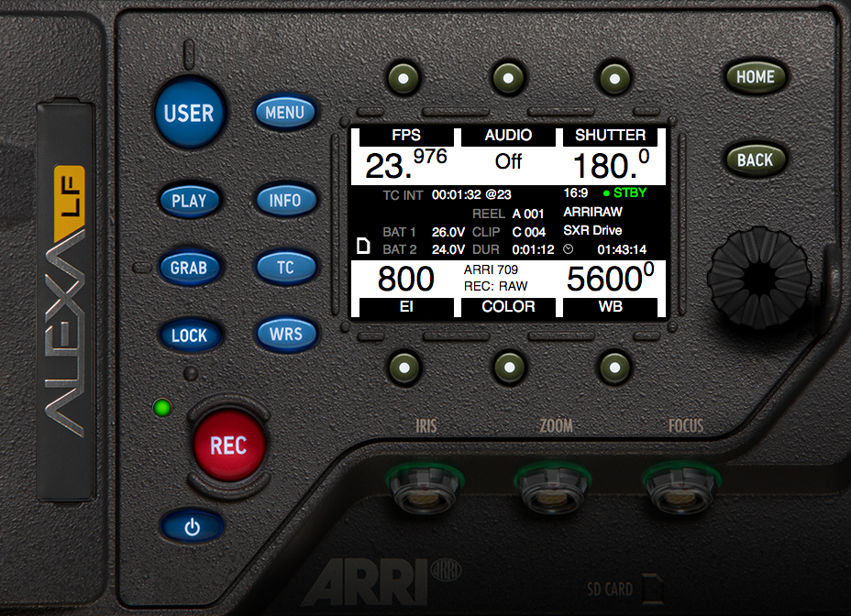
Task: Select the FPS tab on display
Action: click(x=406, y=136)
